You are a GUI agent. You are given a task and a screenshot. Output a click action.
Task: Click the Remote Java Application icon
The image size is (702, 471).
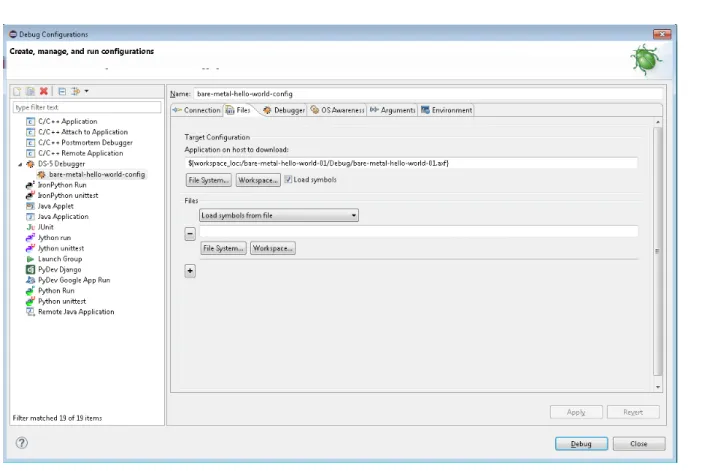point(30,312)
